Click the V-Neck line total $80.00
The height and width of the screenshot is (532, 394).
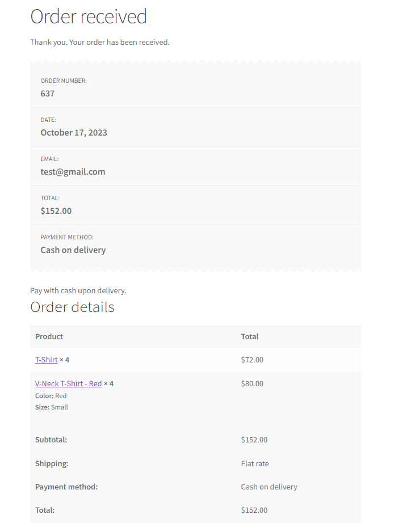coord(252,383)
